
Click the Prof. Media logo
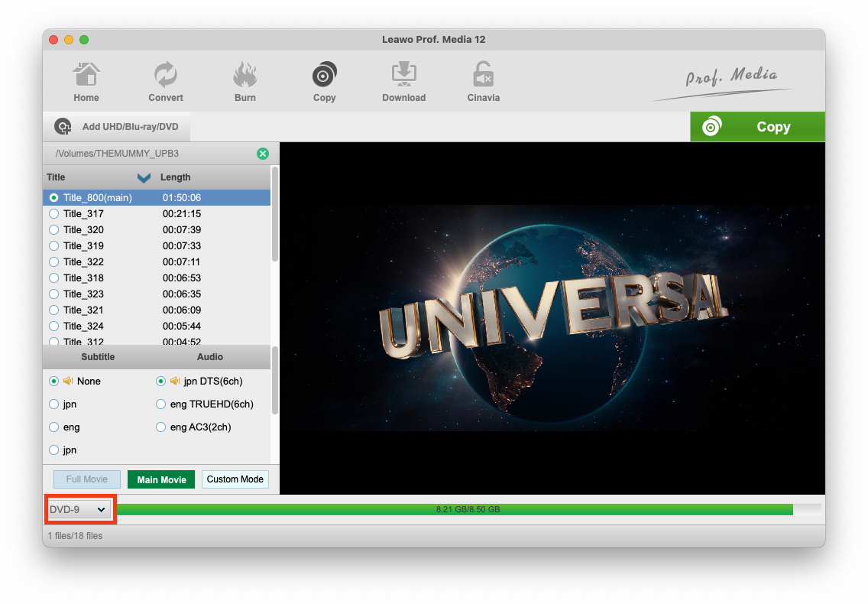[x=724, y=83]
